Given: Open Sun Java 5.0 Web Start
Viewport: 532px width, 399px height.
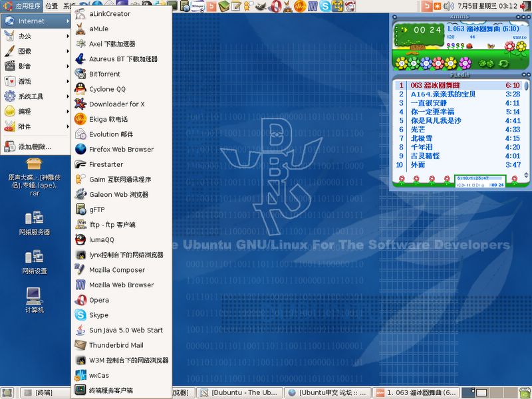Looking at the screenshot, I should (122, 330).
